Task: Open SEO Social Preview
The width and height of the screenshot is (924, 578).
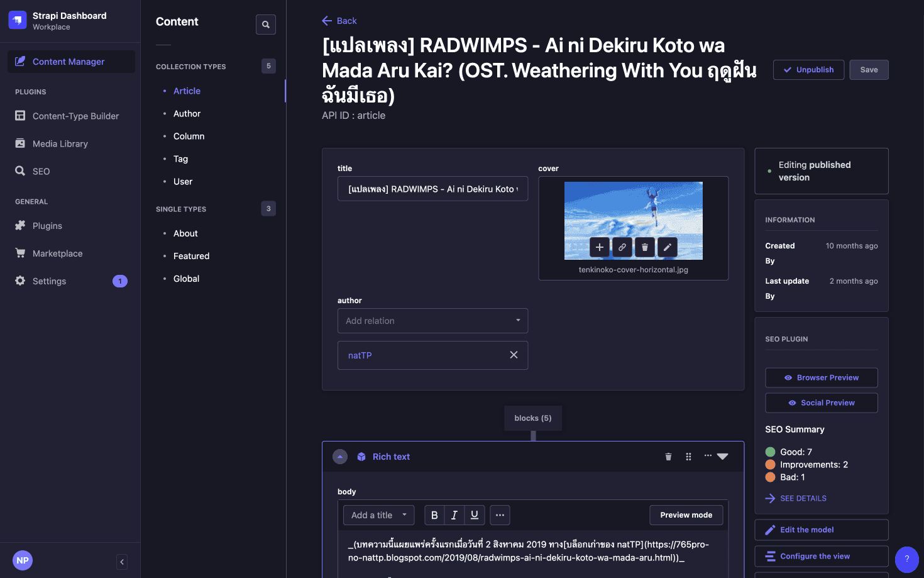Action: tap(822, 403)
